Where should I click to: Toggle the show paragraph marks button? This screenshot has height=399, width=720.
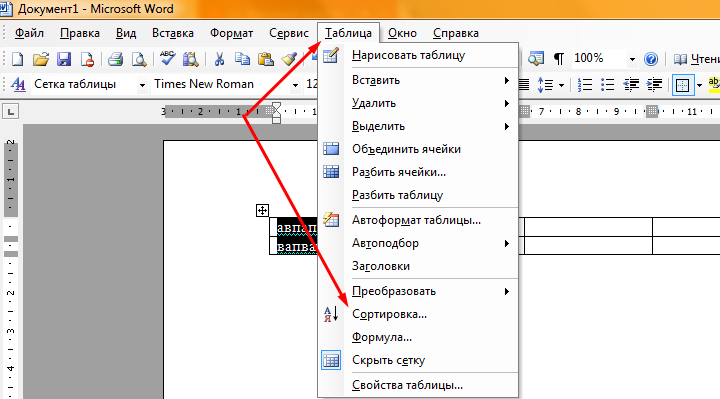point(558,59)
